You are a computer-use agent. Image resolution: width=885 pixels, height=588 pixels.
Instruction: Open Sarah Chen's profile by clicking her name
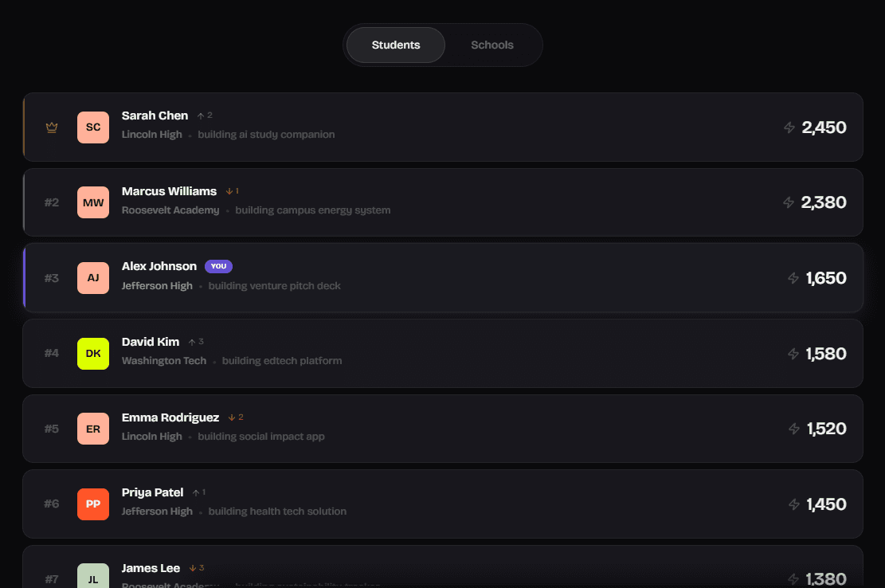[155, 115]
